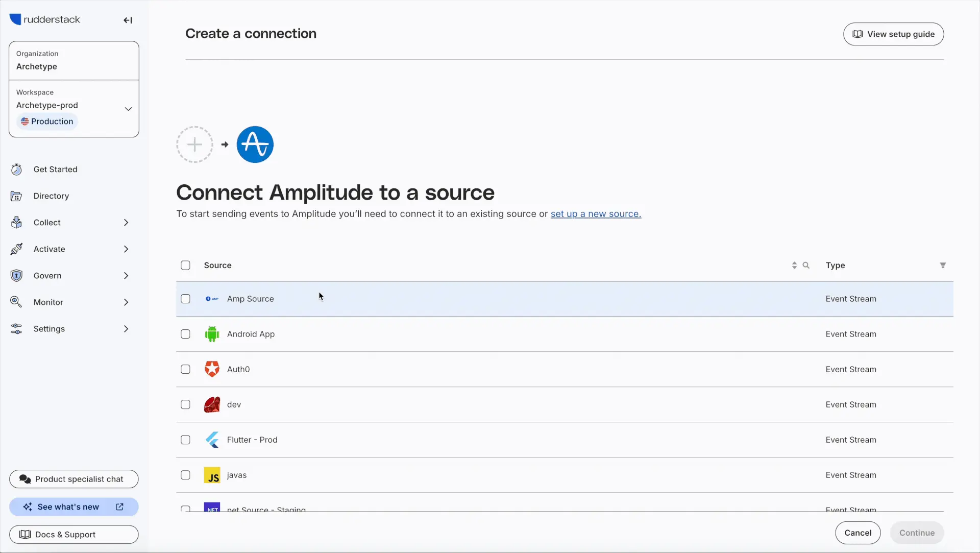Click the Directory icon in sidebar
The height and width of the screenshot is (553, 980).
[16, 196]
